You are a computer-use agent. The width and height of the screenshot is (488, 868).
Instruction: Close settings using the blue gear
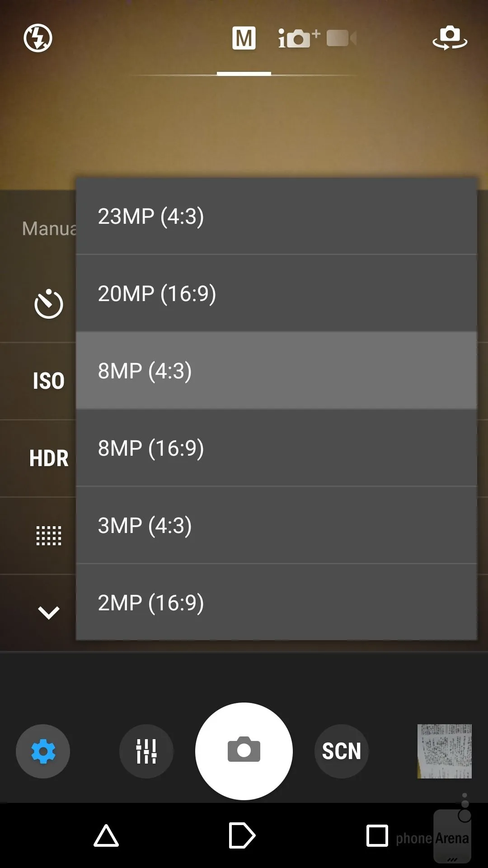click(43, 751)
